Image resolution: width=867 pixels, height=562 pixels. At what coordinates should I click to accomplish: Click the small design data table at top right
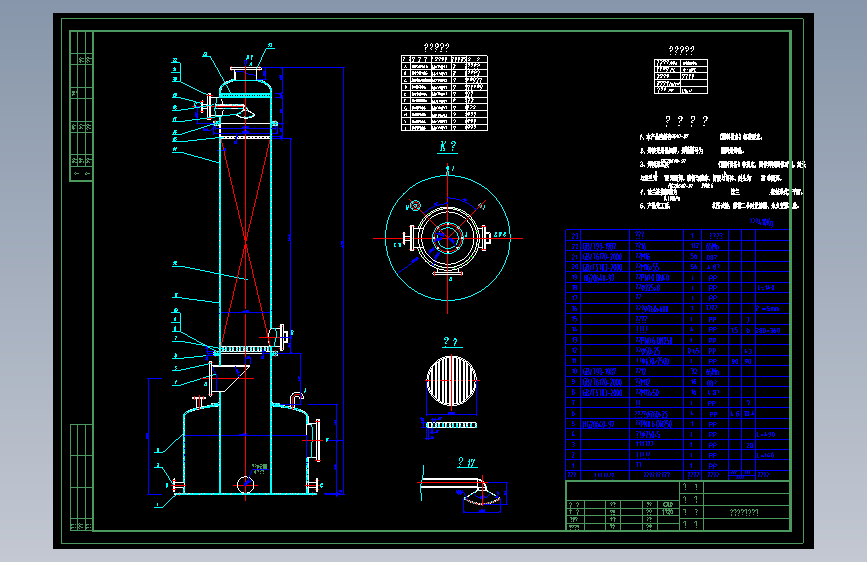681,76
